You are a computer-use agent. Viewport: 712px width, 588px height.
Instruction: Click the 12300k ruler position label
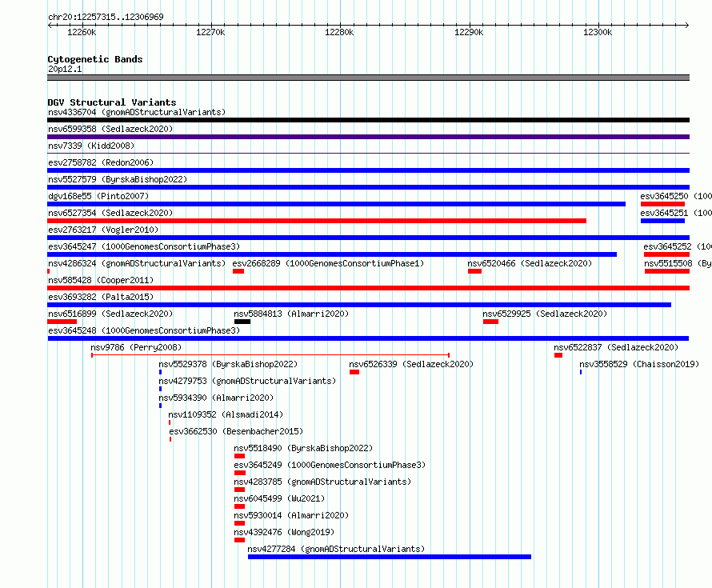598,32
